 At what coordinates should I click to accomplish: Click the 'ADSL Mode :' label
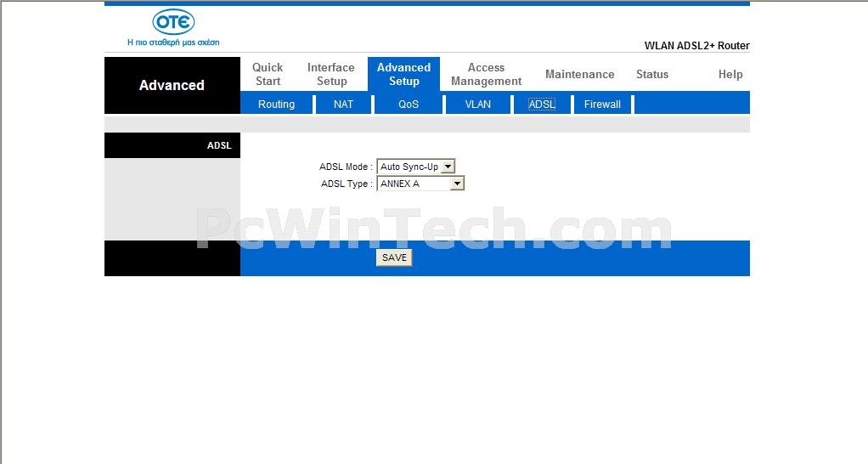(346, 167)
